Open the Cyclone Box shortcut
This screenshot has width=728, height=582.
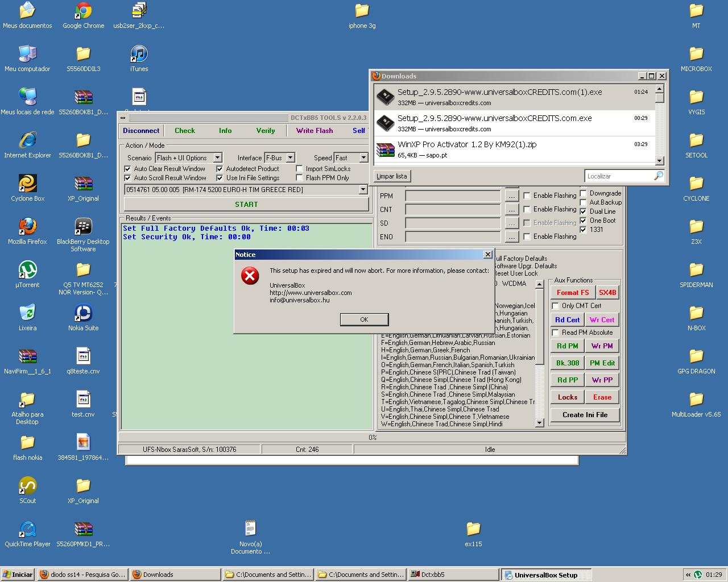coord(27,188)
